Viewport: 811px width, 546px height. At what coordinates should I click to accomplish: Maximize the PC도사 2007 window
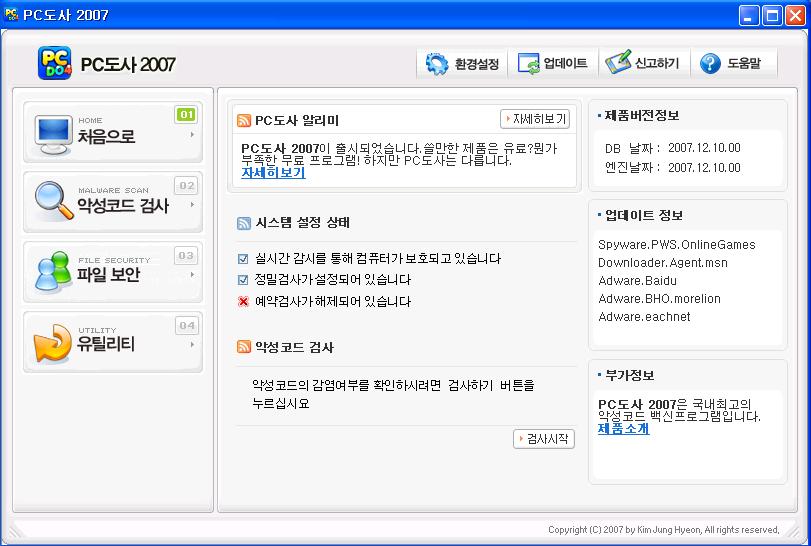point(772,16)
